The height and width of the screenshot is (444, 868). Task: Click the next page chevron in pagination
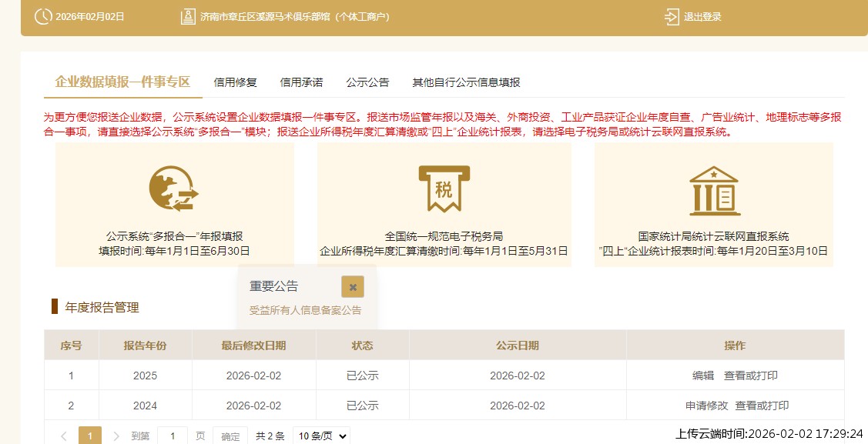[x=115, y=435]
